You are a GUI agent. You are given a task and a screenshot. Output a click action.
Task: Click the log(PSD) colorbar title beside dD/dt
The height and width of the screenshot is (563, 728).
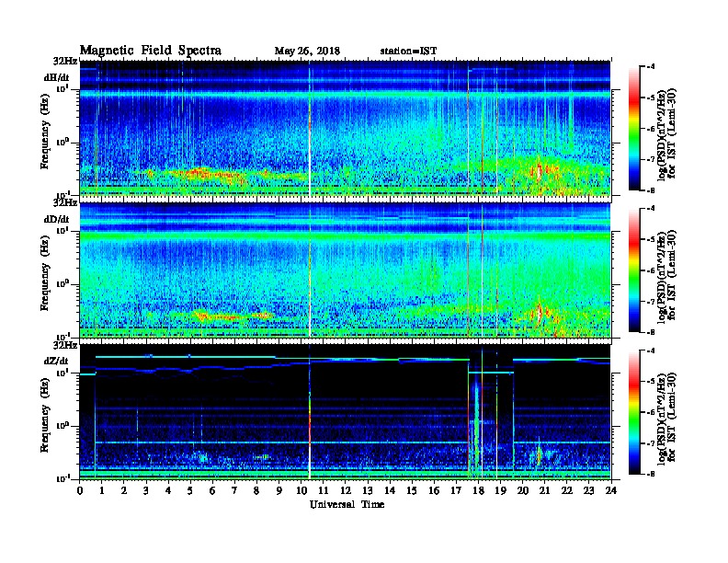666,276
